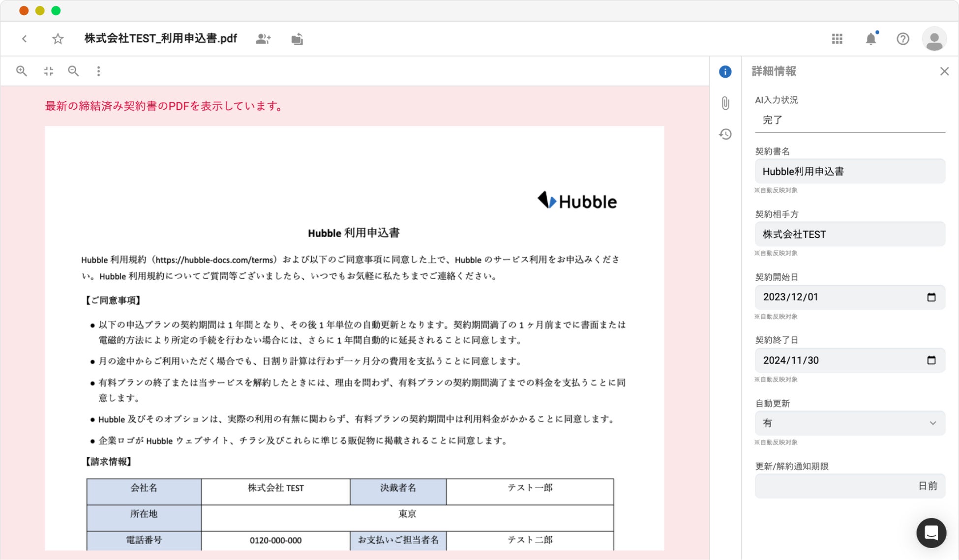The image size is (959, 560).
Task: Switch to the detail info tab icon
Action: pyautogui.click(x=725, y=72)
